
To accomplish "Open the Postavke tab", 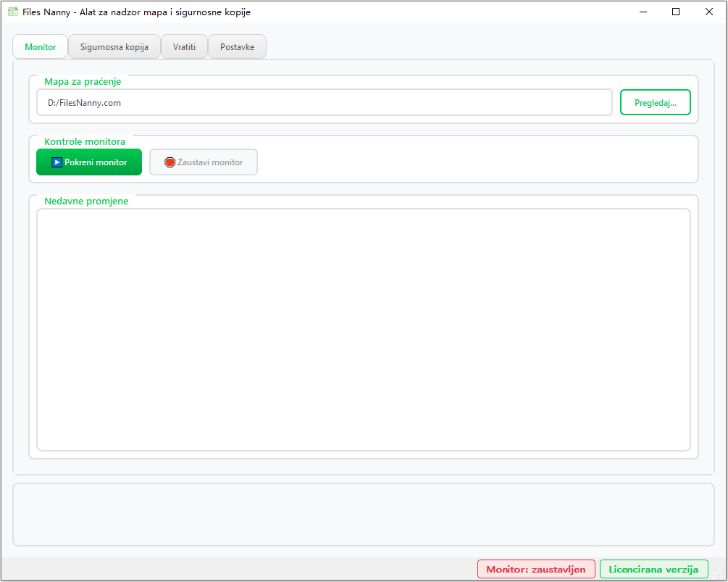I will point(237,46).
